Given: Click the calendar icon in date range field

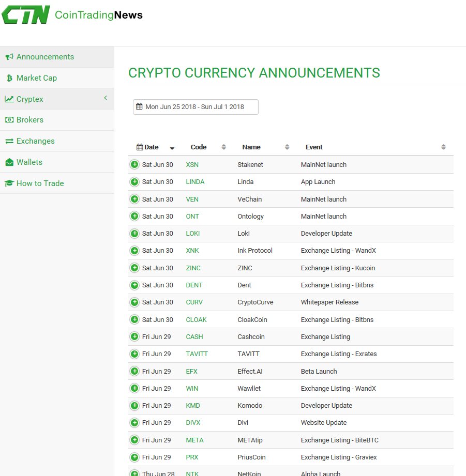Looking at the screenshot, I should 139,106.
